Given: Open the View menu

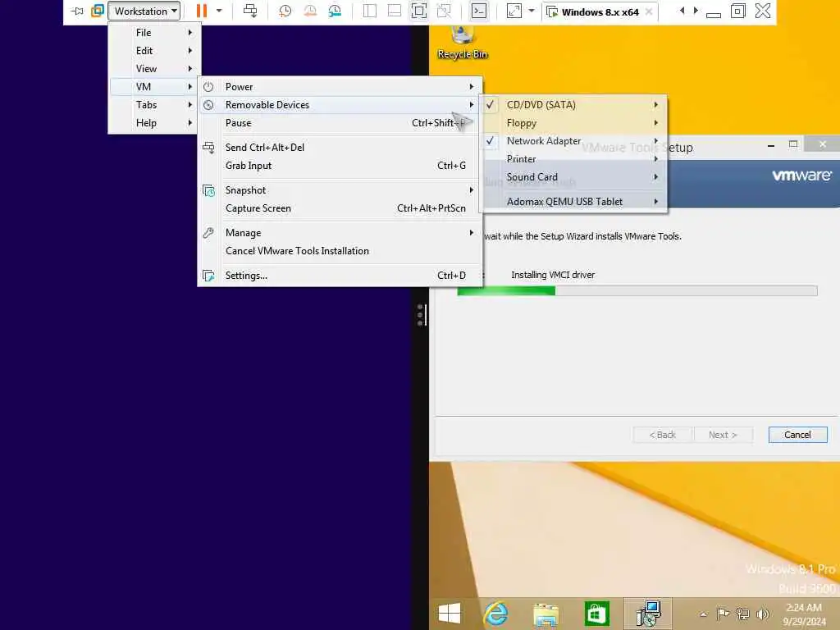Looking at the screenshot, I should pyautogui.click(x=154, y=69).
